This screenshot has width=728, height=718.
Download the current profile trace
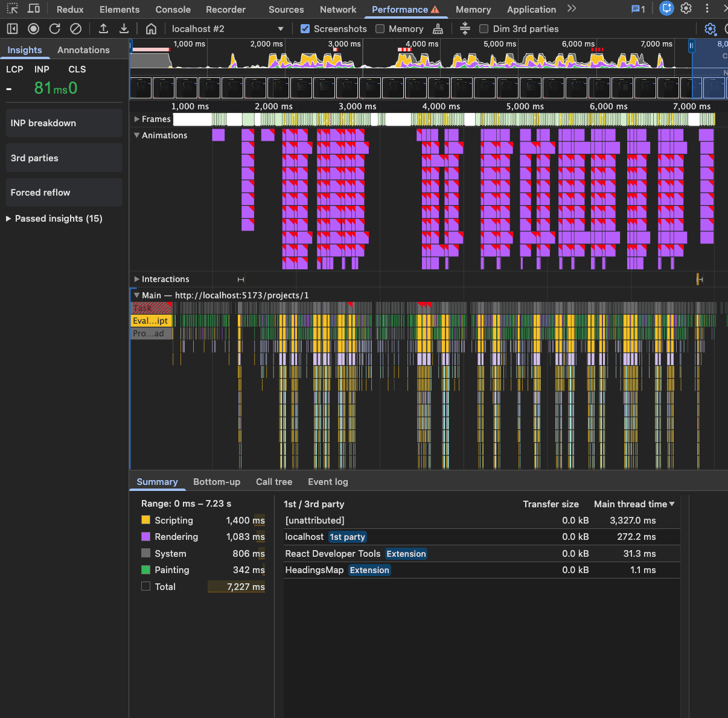[x=124, y=28]
